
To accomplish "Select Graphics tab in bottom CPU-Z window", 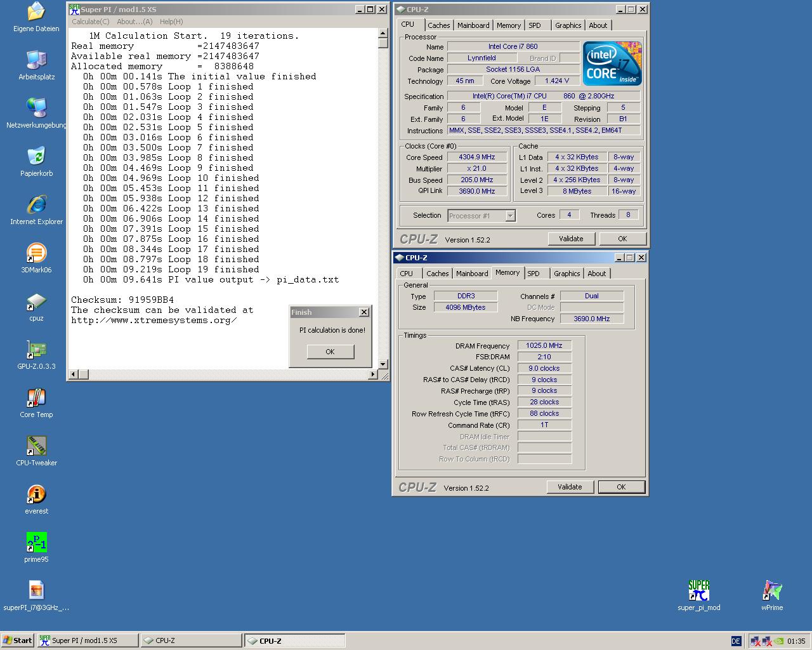I will tap(566, 274).
